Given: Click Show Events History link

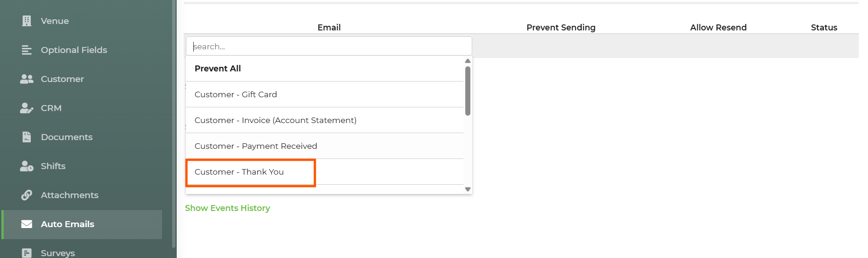Looking at the screenshot, I should tap(227, 208).
